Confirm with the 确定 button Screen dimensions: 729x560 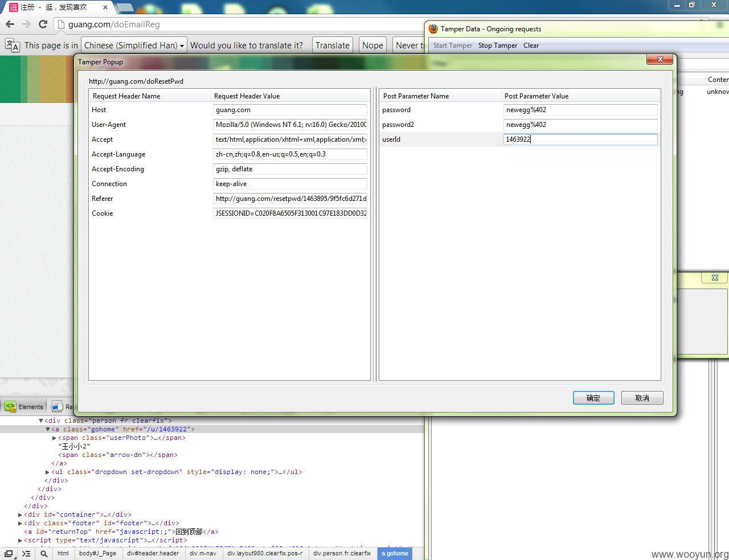click(593, 398)
